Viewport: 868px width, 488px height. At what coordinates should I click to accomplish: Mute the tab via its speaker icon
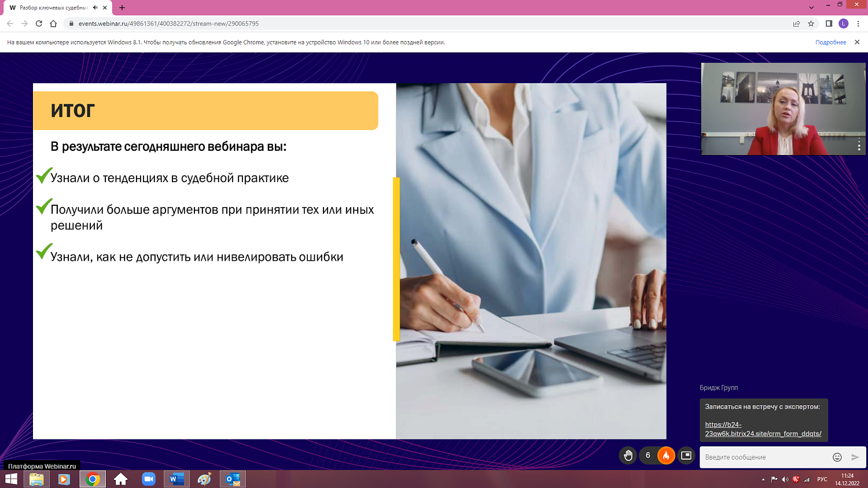pyautogui.click(x=95, y=8)
